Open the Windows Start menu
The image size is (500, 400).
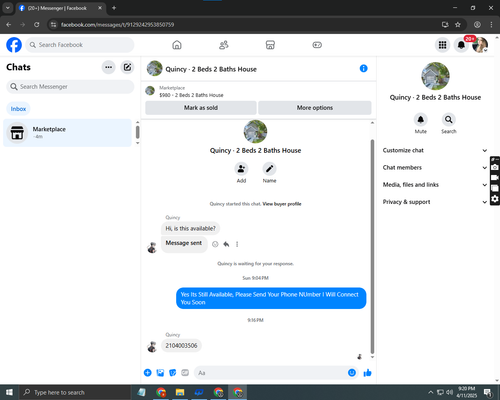coord(9,392)
